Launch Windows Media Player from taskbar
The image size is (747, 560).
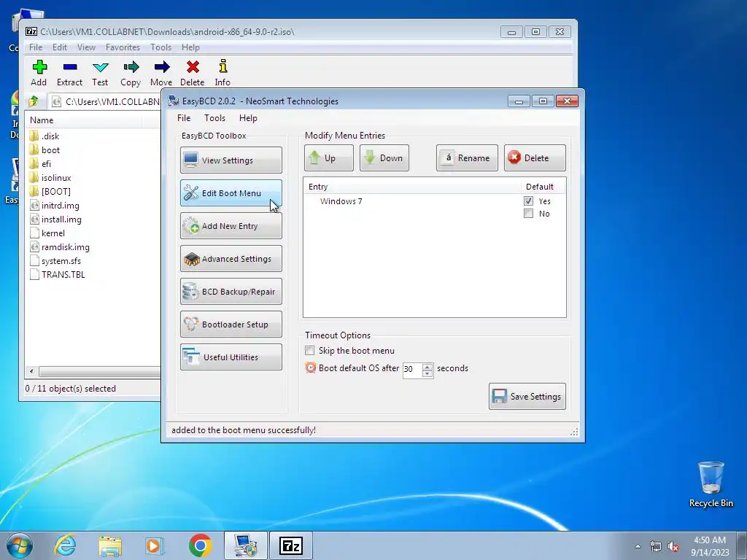(x=154, y=545)
